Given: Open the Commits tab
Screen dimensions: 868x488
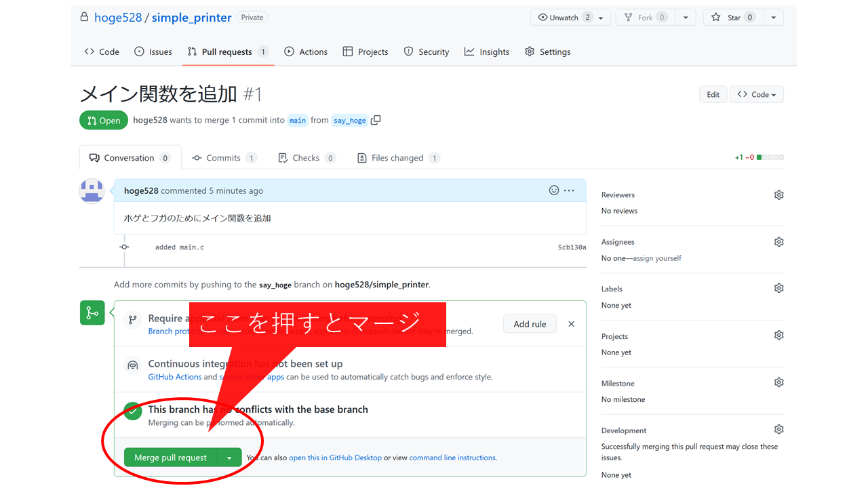Looking at the screenshot, I should [x=223, y=158].
